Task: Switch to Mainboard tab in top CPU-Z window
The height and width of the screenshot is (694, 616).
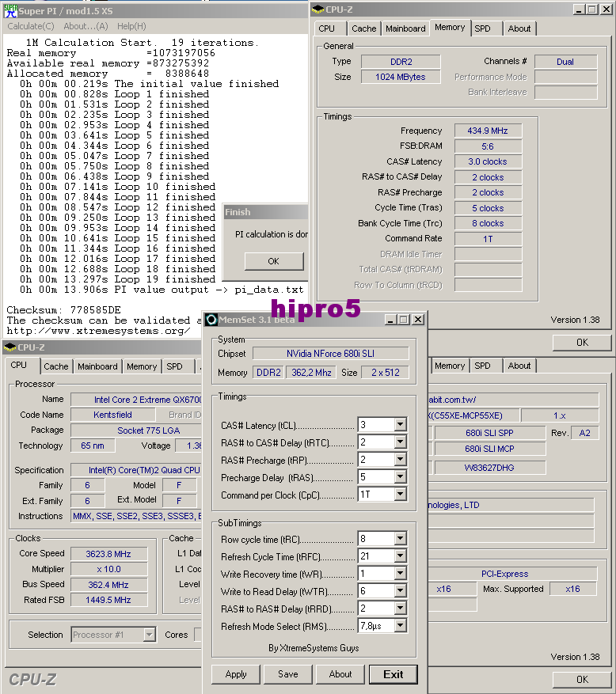Action: tap(405, 28)
